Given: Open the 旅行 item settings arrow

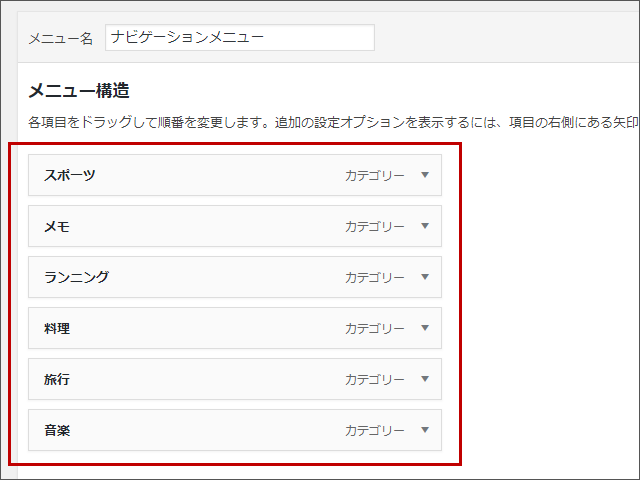Looking at the screenshot, I should click(425, 379).
